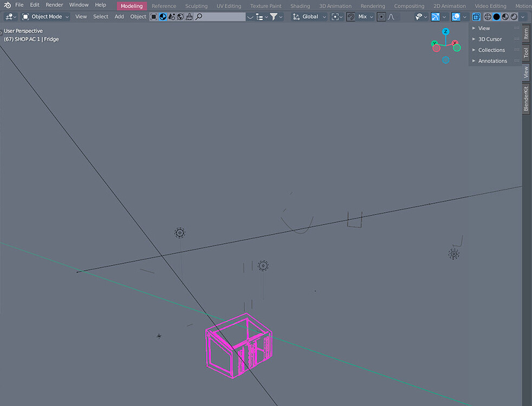Open the Help menu

coord(100,5)
